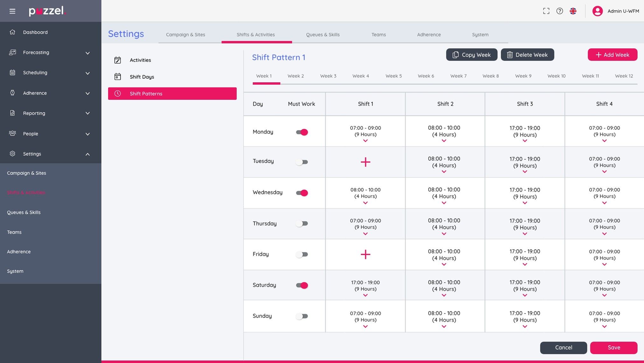
Task: Toggle the Sunday Must Work switch
Action: 302,316
